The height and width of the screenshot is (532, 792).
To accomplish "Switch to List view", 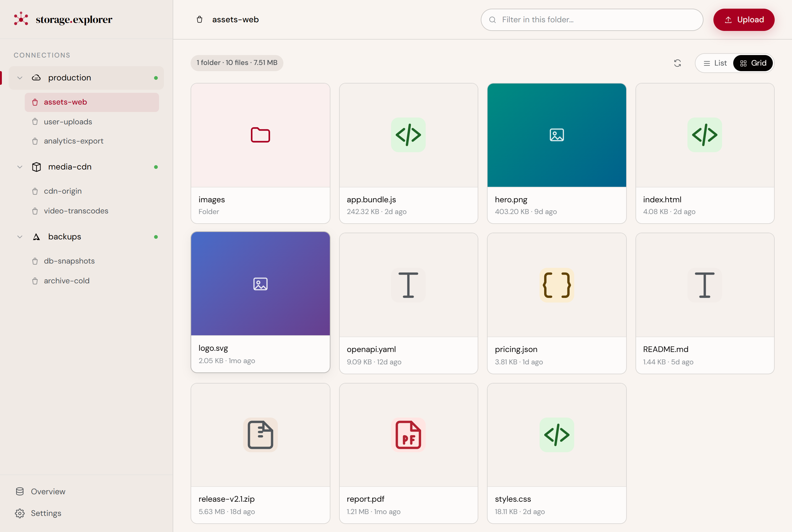I will [715, 63].
